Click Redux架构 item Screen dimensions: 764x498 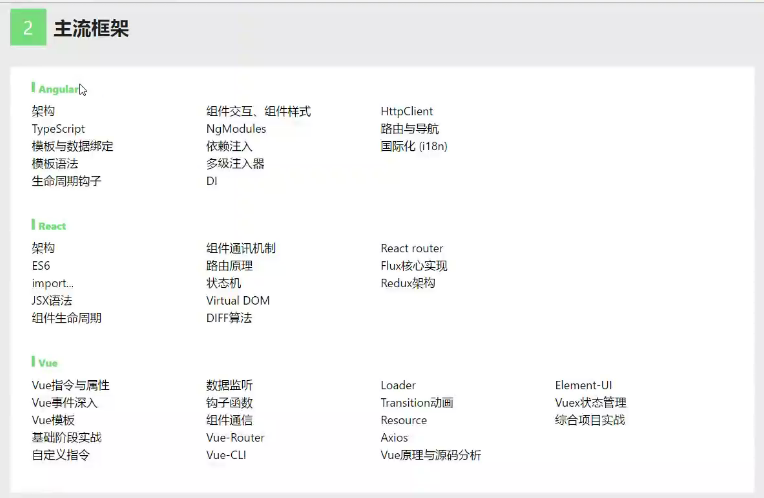[x=408, y=283]
